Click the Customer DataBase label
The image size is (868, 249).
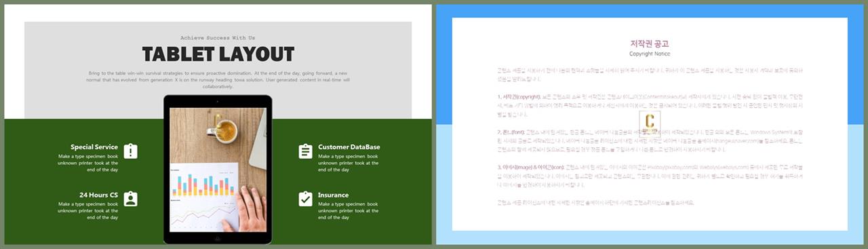click(x=349, y=147)
